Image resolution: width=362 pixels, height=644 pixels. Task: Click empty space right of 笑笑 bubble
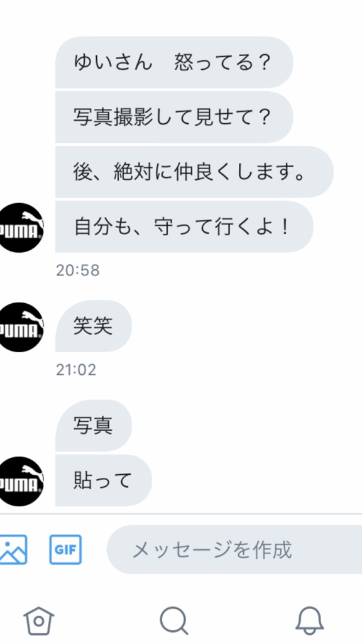246,326
